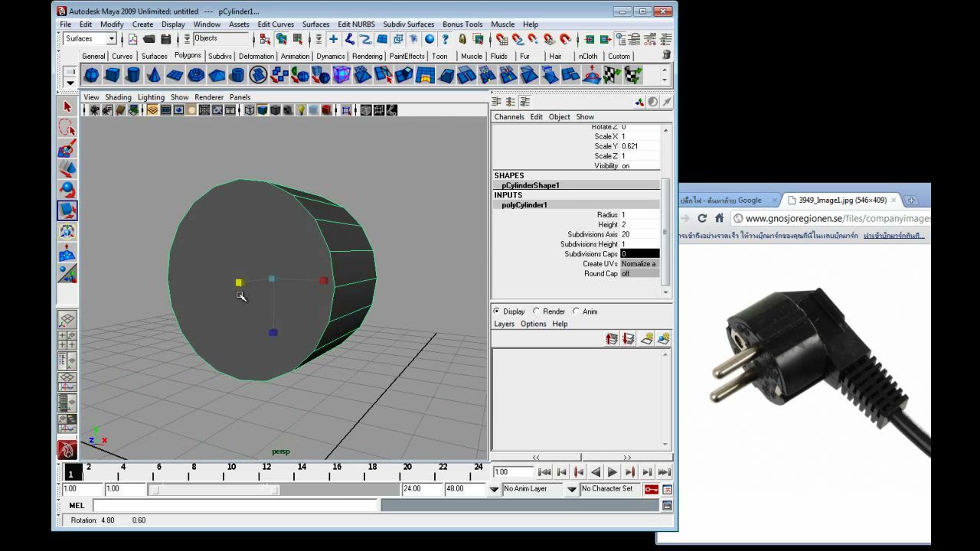Play the animation forwards
Viewport: 980px width, 551px height.
click(612, 472)
